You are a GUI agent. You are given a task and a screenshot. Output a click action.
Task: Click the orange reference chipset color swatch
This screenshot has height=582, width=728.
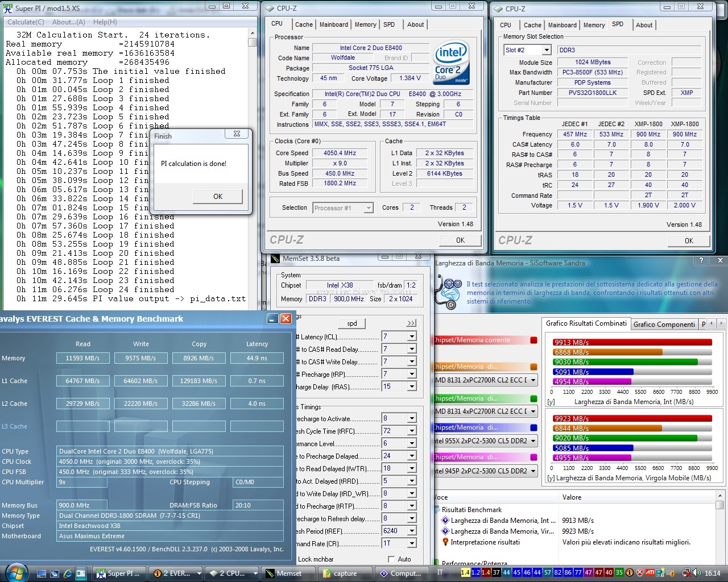533,367
